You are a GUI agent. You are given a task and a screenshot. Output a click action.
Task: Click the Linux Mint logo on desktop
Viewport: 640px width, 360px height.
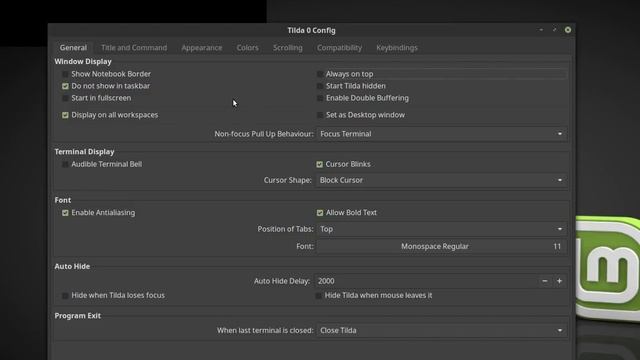tap(608, 267)
